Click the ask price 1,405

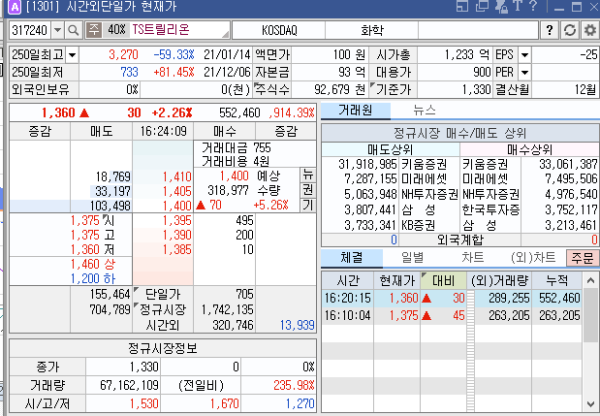click(x=177, y=191)
